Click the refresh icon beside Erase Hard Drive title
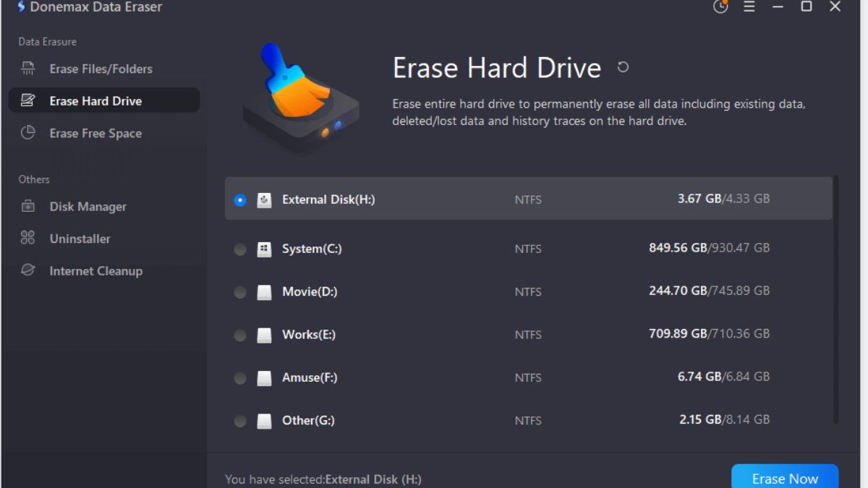 (x=623, y=67)
